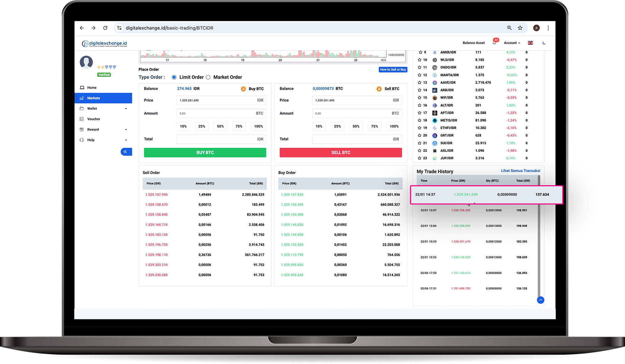This screenshot has width=625, height=364.
Task: Click buy Amount BTC input field
Action: (215, 114)
